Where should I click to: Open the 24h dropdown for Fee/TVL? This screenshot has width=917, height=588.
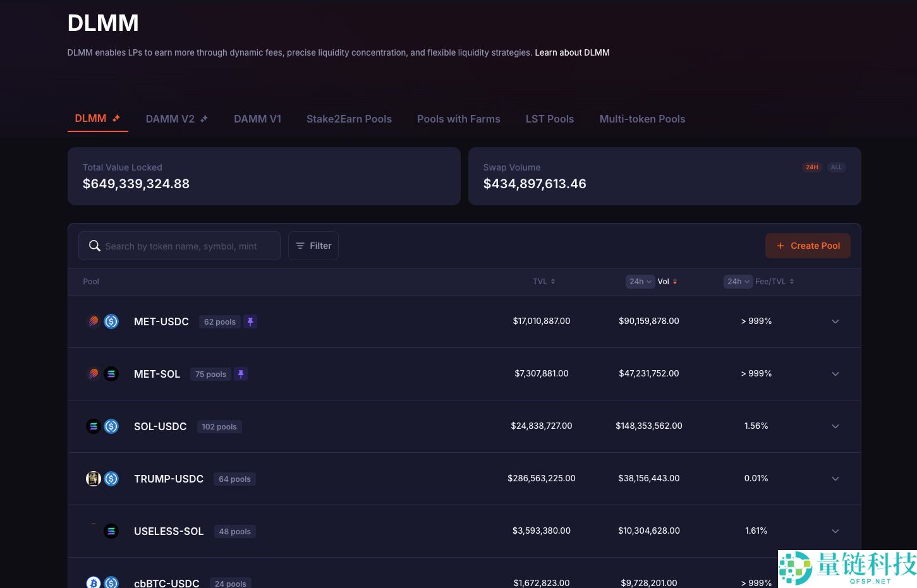point(738,282)
